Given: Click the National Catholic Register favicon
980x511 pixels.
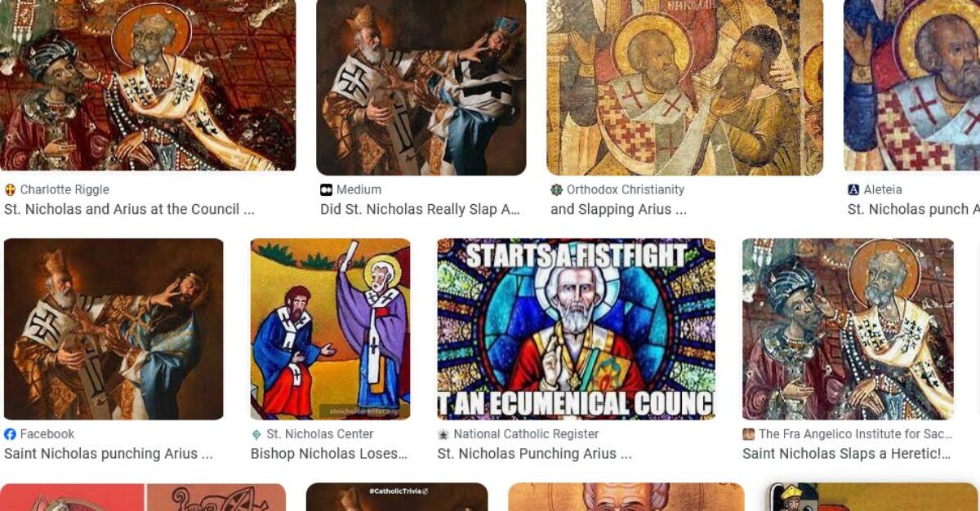Looking at the screenshot, I should click(x=443, y=434).
